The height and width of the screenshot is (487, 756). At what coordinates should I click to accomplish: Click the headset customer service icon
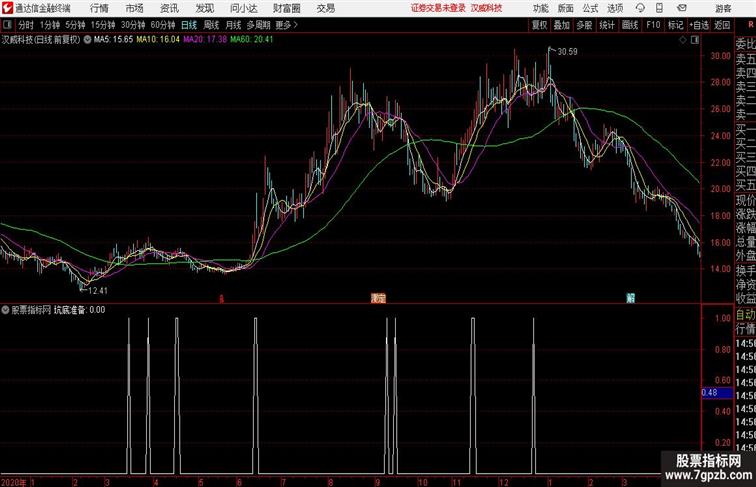click(640, 8)
